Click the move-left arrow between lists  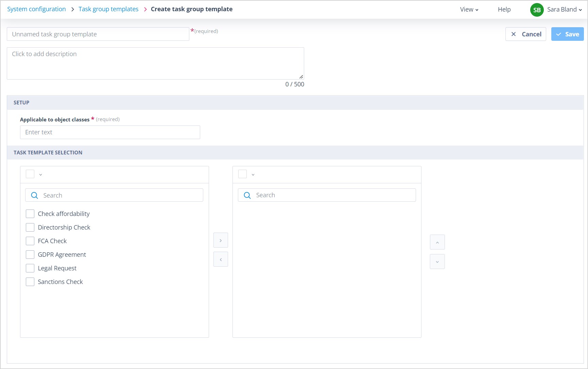[221, 259]
